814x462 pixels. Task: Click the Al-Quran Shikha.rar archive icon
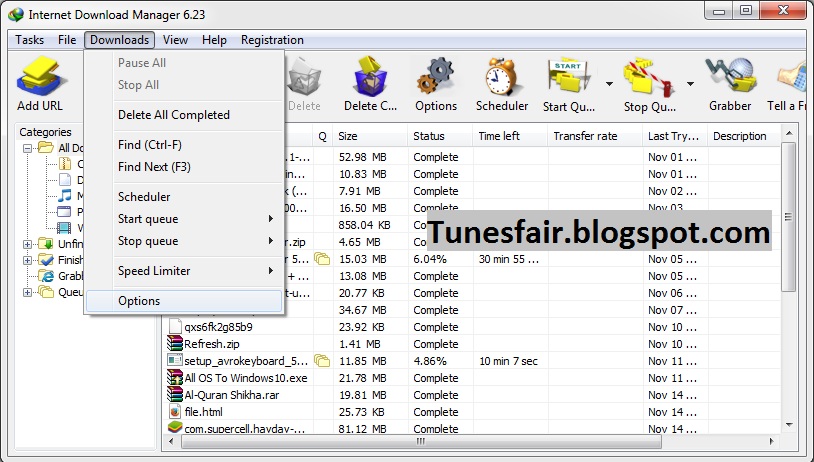[x=175, y=395]
